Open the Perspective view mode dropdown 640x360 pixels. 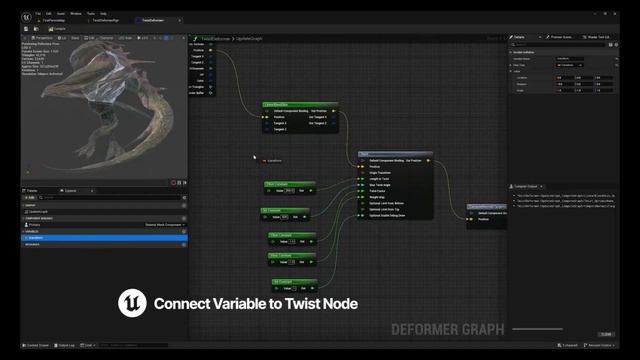42,38
